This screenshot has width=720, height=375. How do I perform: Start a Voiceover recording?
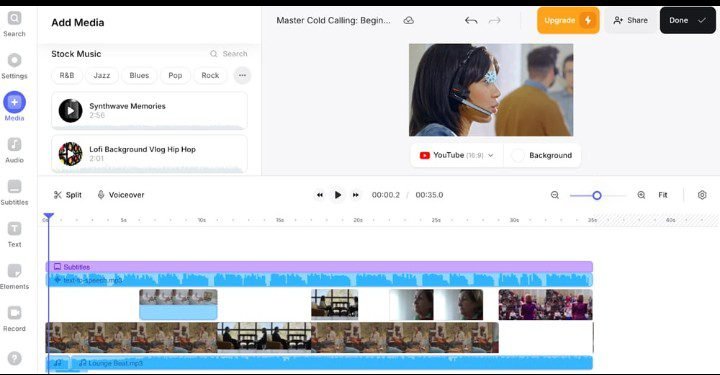(121, 195)
